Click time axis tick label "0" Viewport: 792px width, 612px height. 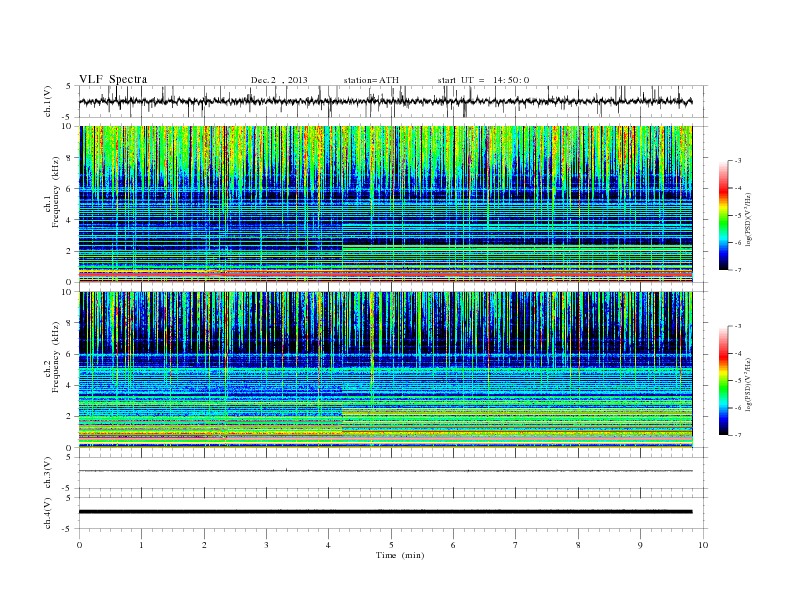click(79, 545)
